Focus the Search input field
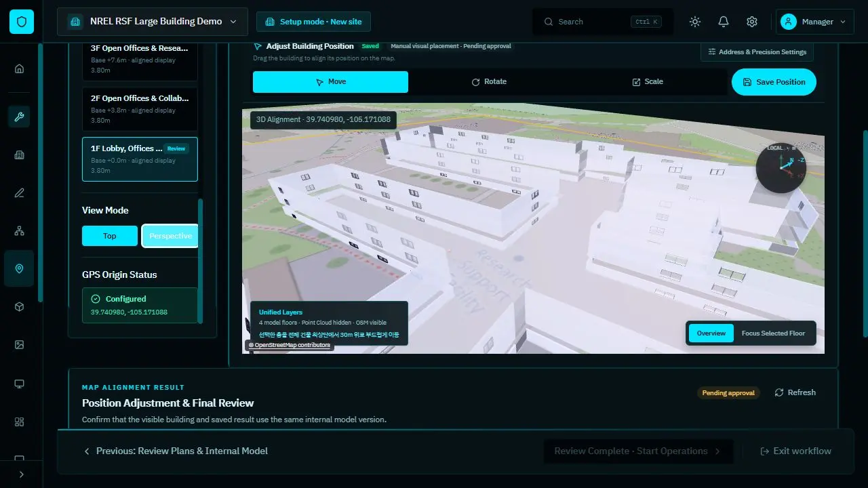This screenshot has width=868, height=488. pyautogui.click(x=603, y=22)
